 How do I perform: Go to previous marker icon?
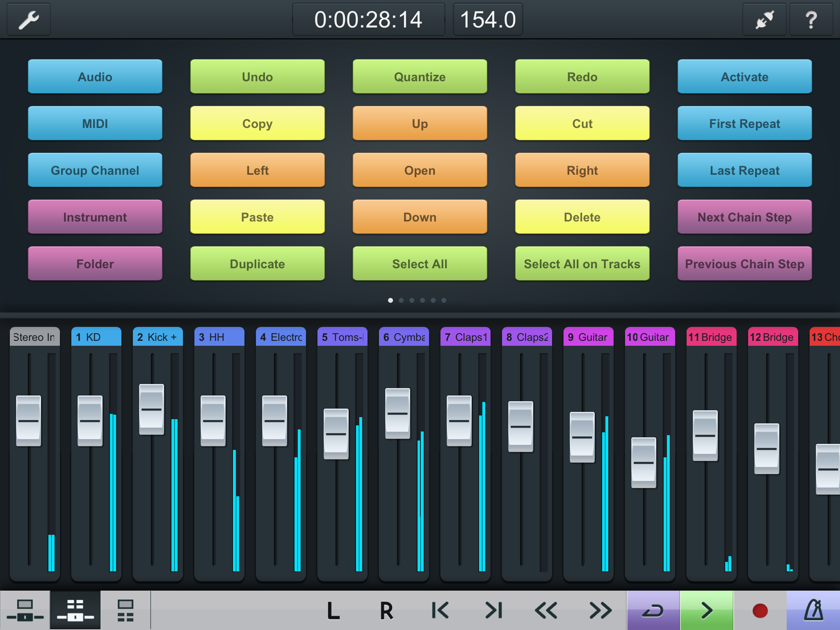click(x=440, y=611)
